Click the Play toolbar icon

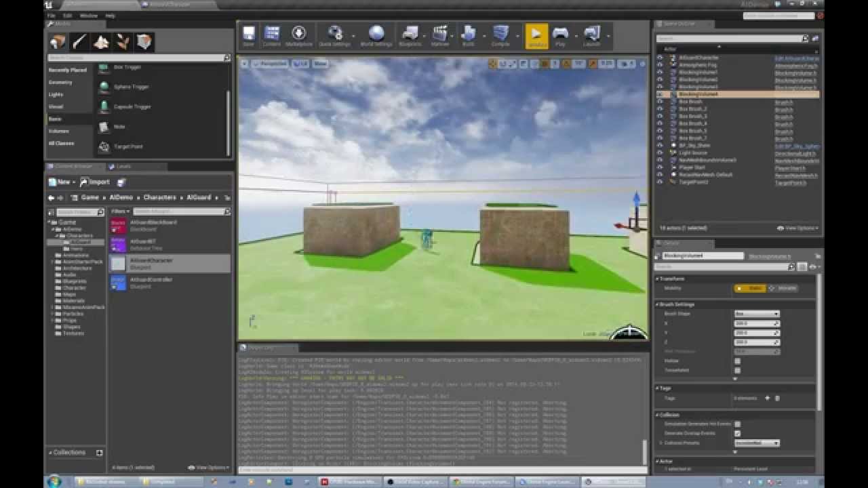tap(560, 36)
